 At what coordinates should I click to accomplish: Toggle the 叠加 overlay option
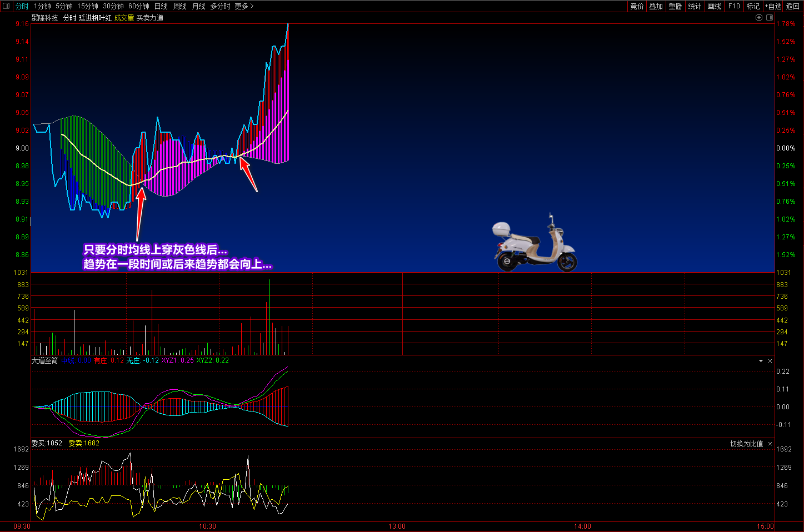656,6
